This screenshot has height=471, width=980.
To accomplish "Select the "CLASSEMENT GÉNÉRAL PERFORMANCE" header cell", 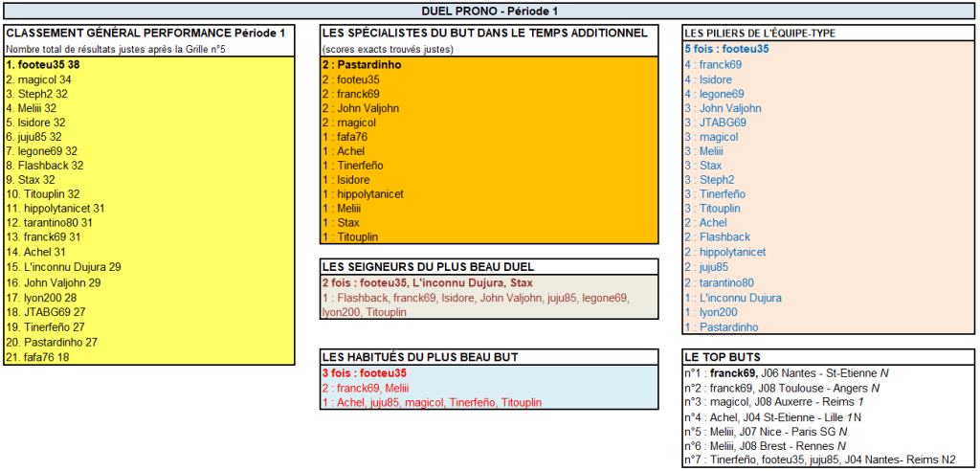I will tap(146, 33).
